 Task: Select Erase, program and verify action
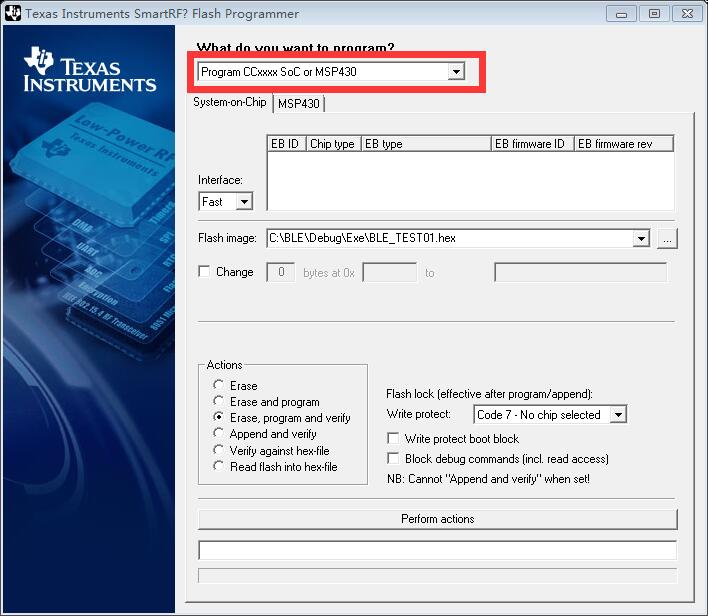pos(219,417)
